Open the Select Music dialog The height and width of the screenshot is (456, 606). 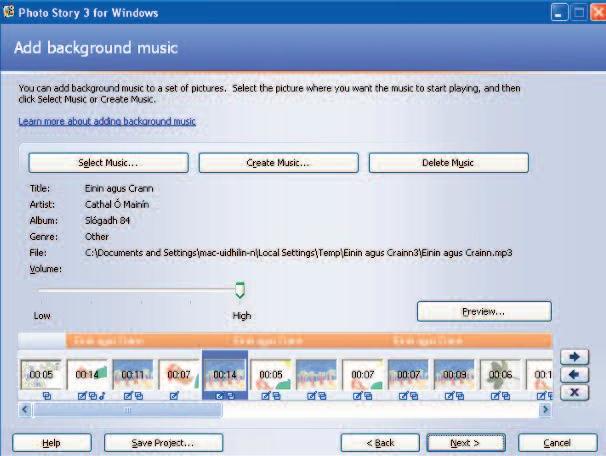[x=108, y=163]
